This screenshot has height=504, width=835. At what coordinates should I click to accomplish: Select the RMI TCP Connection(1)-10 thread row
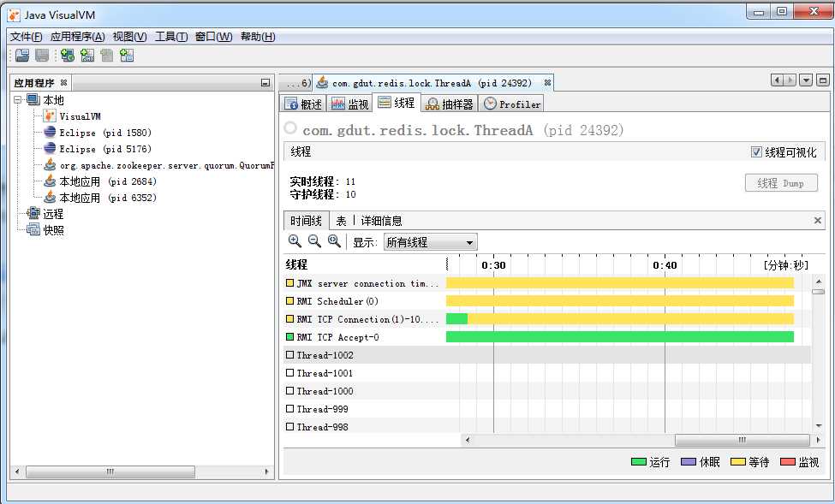(x=547, y=319)
